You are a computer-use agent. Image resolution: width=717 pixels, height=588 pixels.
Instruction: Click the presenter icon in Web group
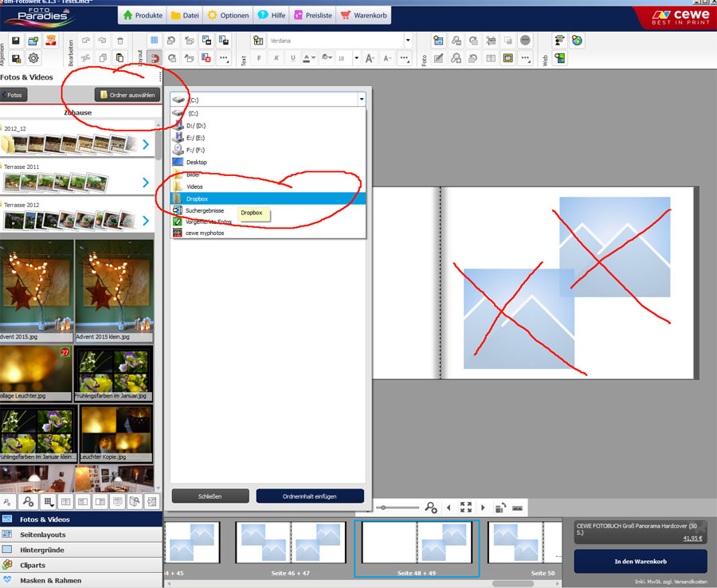click(559, 41)
